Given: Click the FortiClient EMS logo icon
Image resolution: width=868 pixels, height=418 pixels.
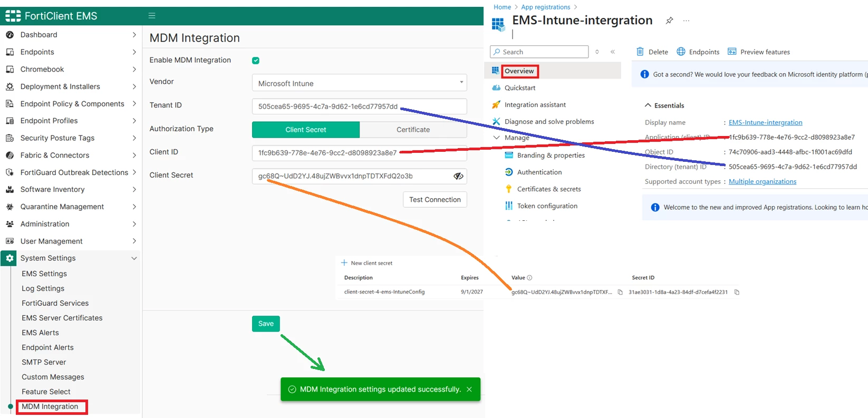Looking at the screenshot, I should click(13, 16).
